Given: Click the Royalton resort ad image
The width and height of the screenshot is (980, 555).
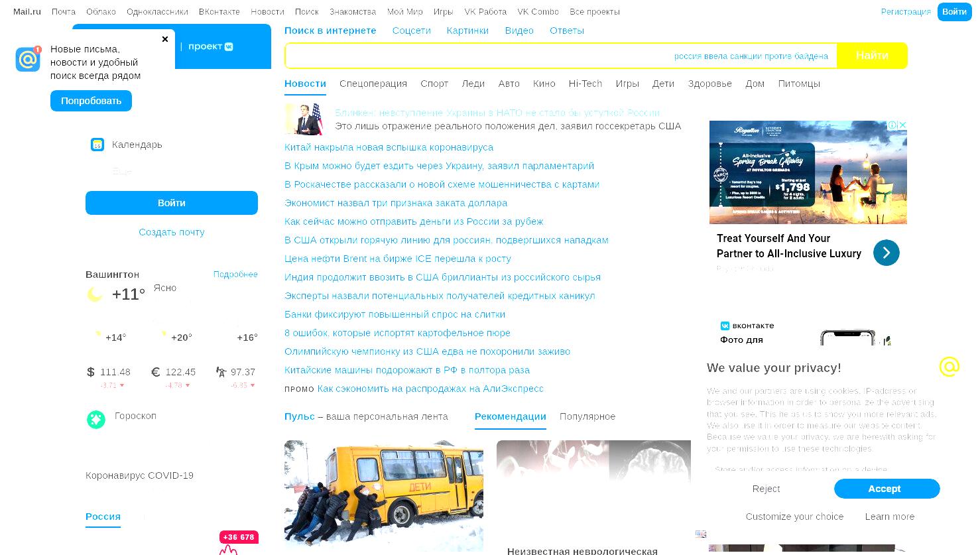Looking at the screenshot, I should pos(808,172).
